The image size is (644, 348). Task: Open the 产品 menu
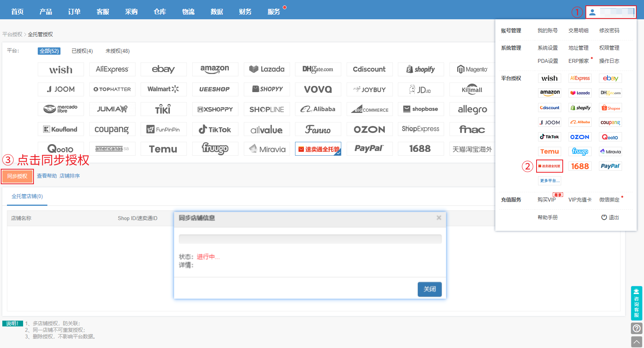point(46,12)
